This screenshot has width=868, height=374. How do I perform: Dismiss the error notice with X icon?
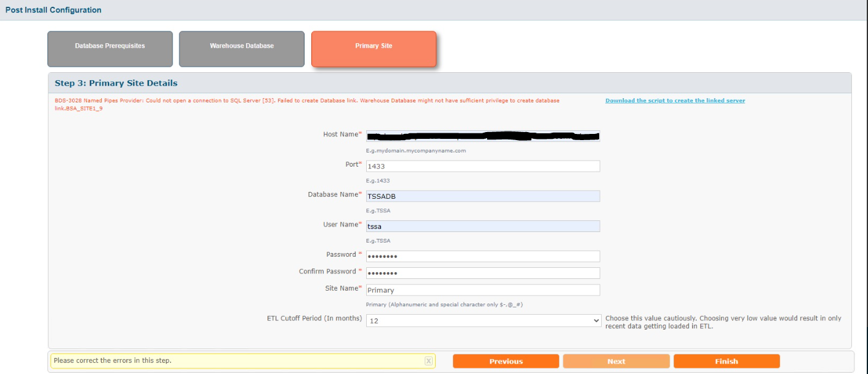click(x=428, y=361)
